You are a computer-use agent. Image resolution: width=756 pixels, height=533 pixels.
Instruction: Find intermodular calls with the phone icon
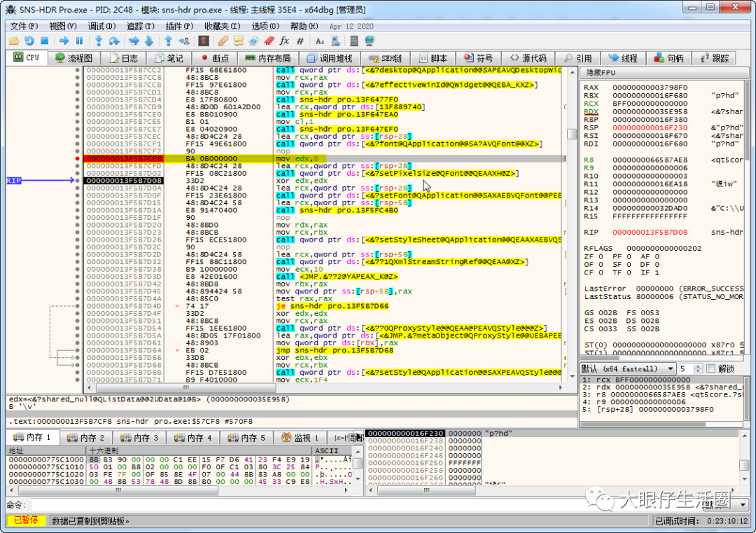335,41
